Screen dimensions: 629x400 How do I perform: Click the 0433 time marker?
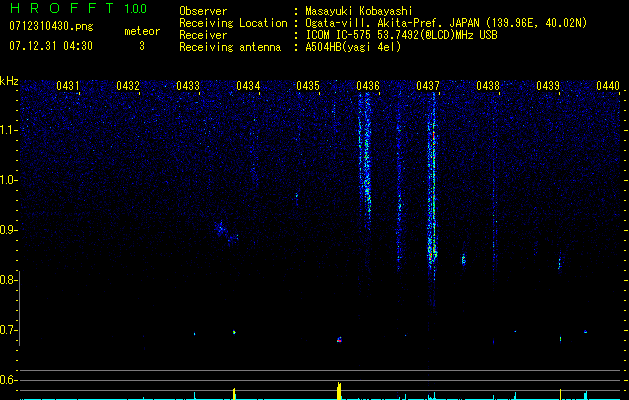[188, 86]
